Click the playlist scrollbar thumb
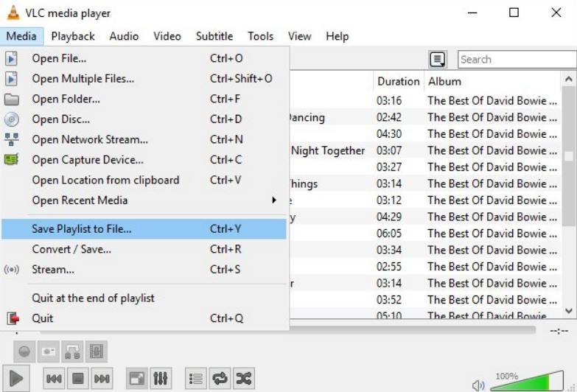The width and height of the screenshot is (577, 392). coord(569,156)
